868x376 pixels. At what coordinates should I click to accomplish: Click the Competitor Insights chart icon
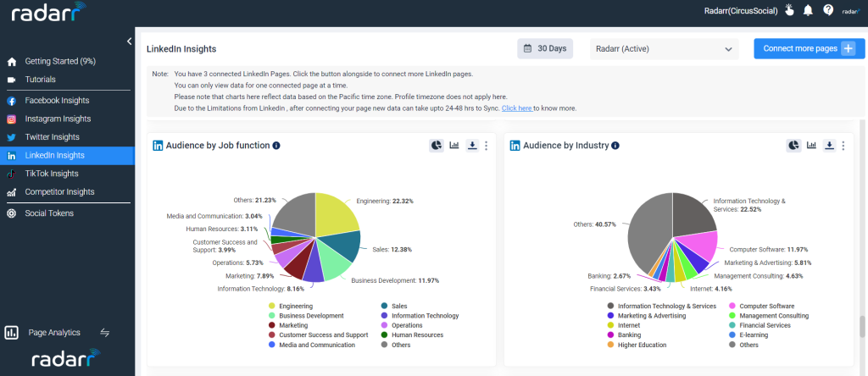pos(11,192)
